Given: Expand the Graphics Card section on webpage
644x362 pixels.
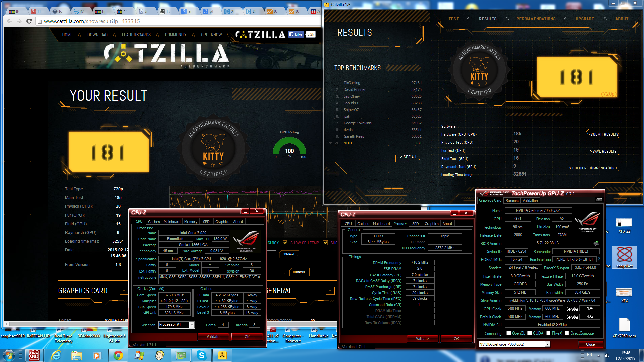Looking at the screenshot, I should [x=124, y=291].
